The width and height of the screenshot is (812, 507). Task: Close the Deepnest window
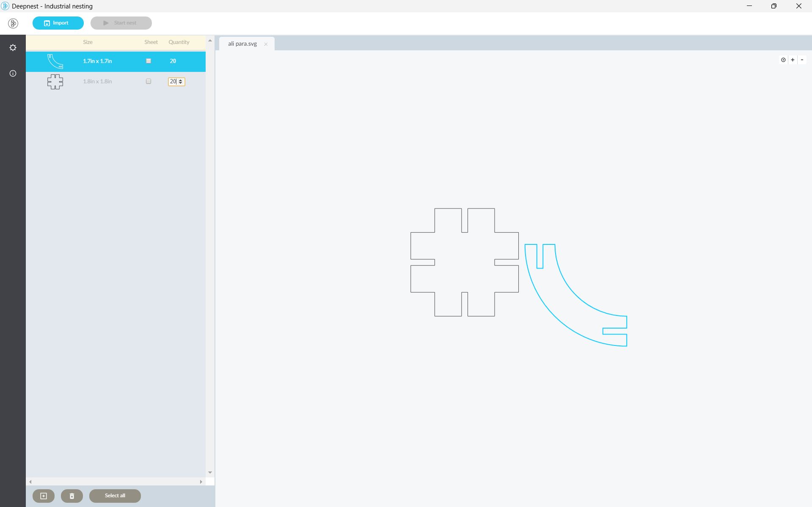[799, 6]
